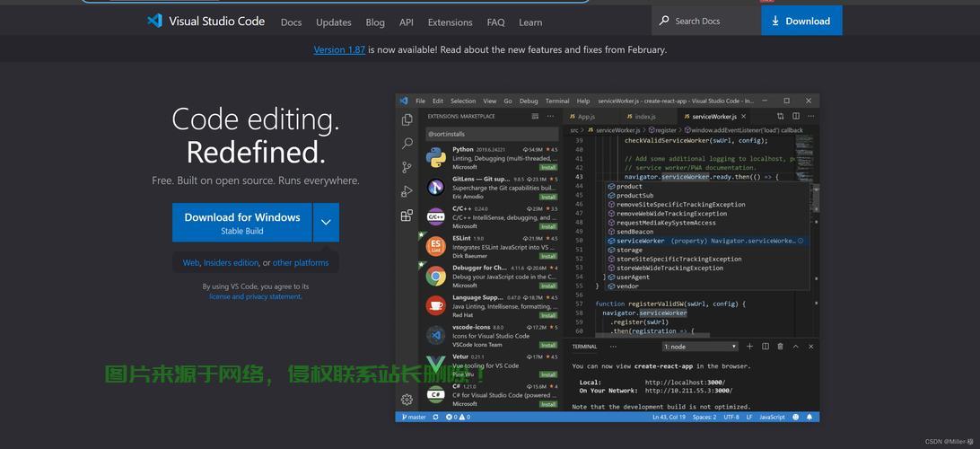This screenshot has height=449, width=980.
Task: Click the feedback smiley in status bar
Action: (x=796, y=417)
